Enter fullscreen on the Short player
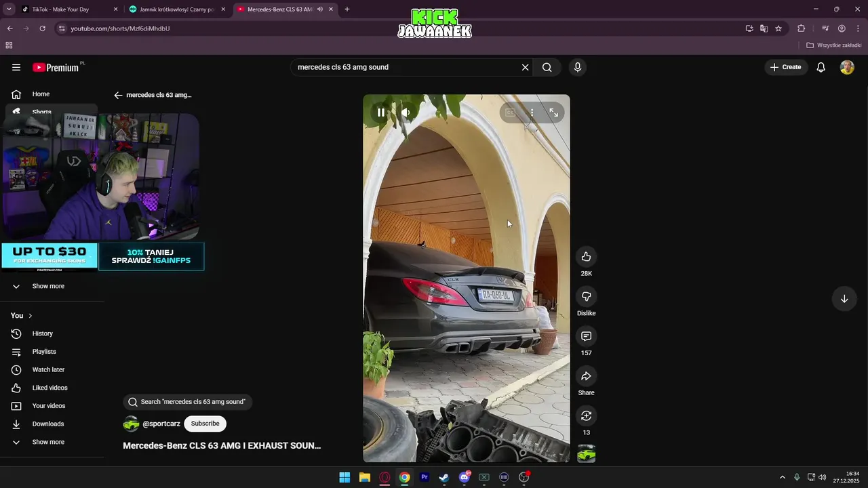Image resolution: width=868 pixels, height=488 pixels. point(553,113)
